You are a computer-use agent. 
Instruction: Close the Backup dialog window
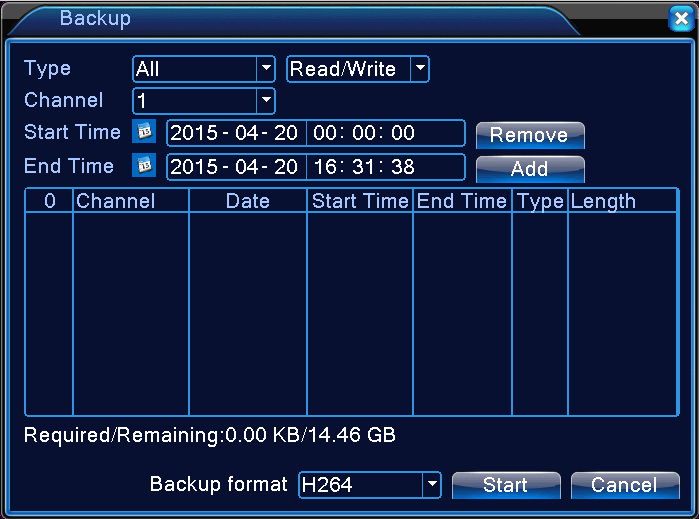[679, 18]
